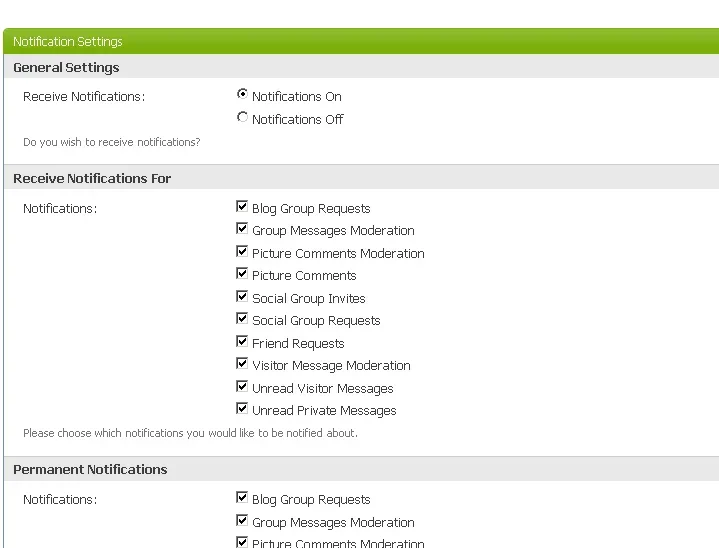Toggle the Visitor Message Moderation checkbox
The width and height of the screenshot is (719, 548).
[x=242, y=363]
